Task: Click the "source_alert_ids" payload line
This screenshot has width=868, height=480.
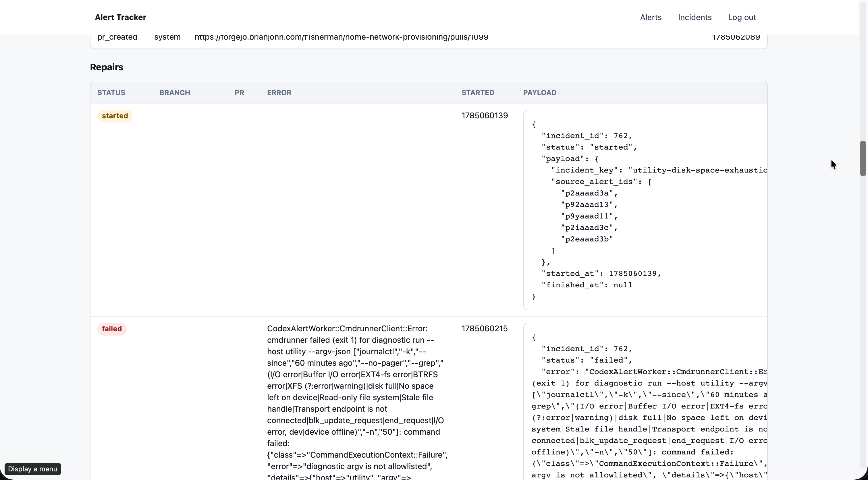Action: pyautogui.click(x=601, y=181)
